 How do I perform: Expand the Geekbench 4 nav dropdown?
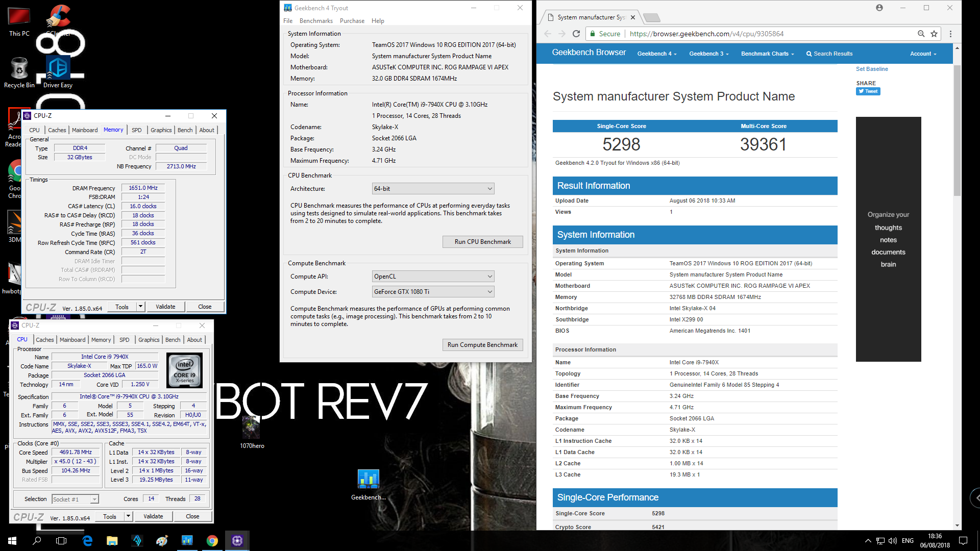(657, 54)
